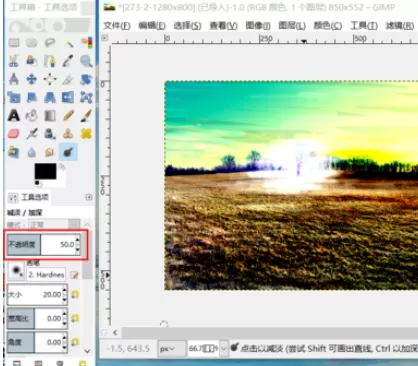The height and width of the screenshot is (366, 418).
Task: Select the Smudge tool
Action: point(50,152)
